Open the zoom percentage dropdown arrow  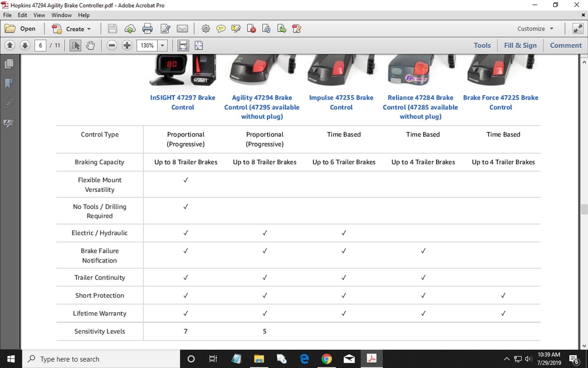pyautogui.click(x=162, y=45)
